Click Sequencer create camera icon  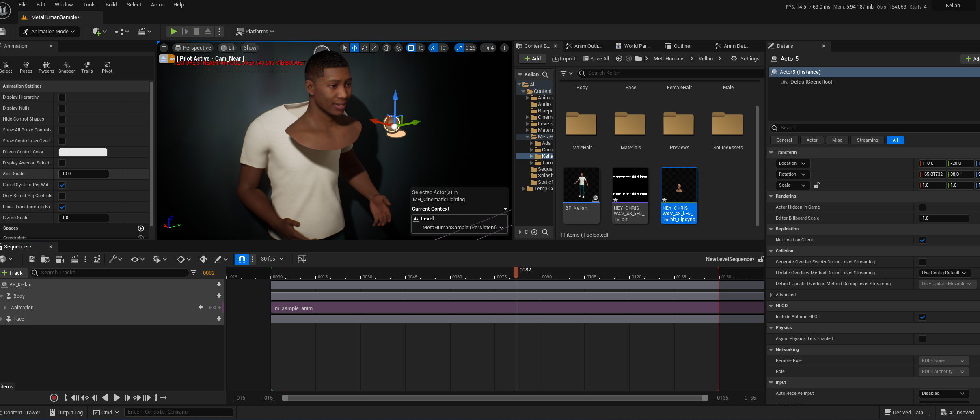click(x=60, y=259)
